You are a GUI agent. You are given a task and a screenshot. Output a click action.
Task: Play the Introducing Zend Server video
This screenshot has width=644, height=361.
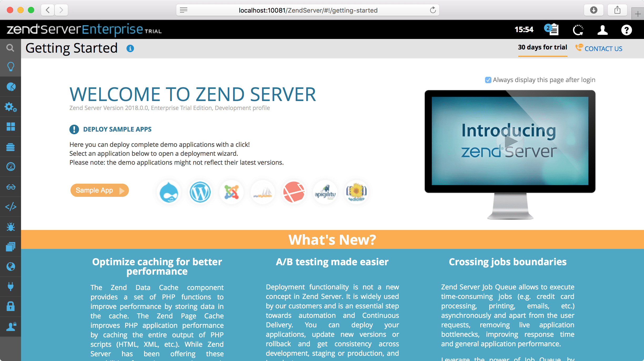coord(510,141)
